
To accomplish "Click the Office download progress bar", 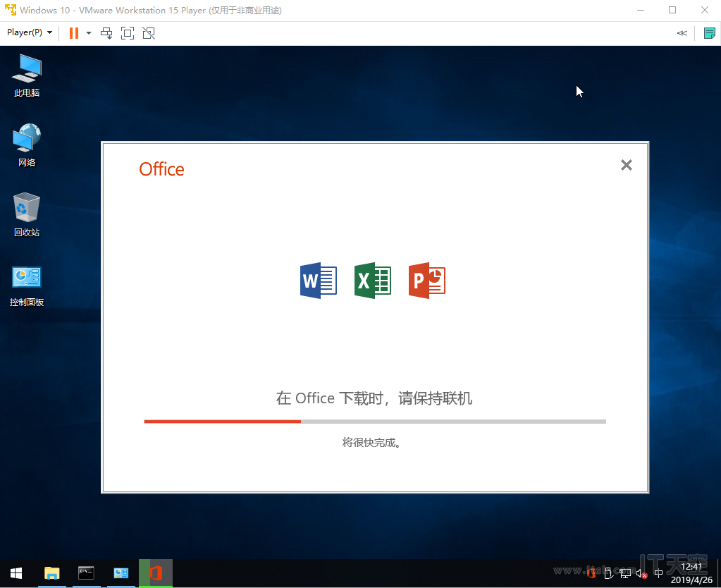I will [375, 422].
